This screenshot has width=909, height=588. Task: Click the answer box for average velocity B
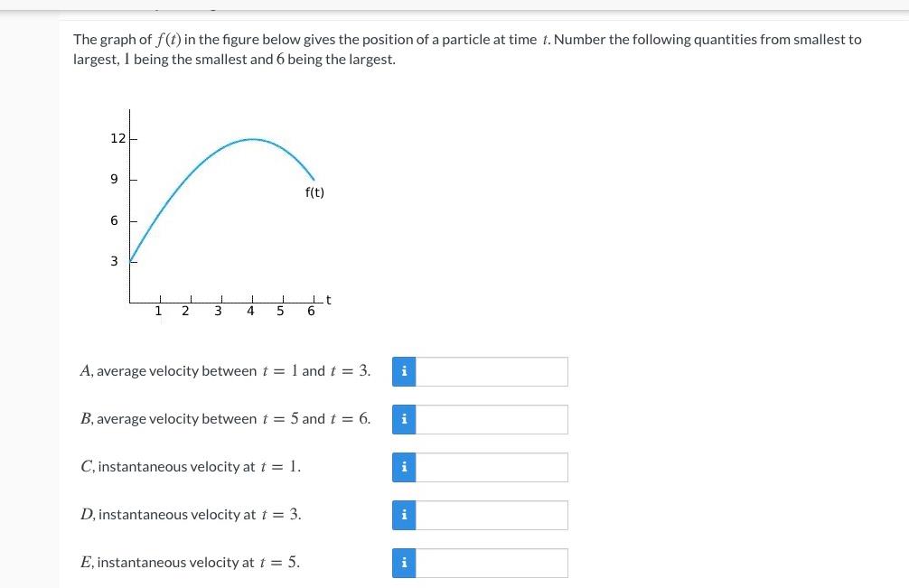click(x=492, y=419)
